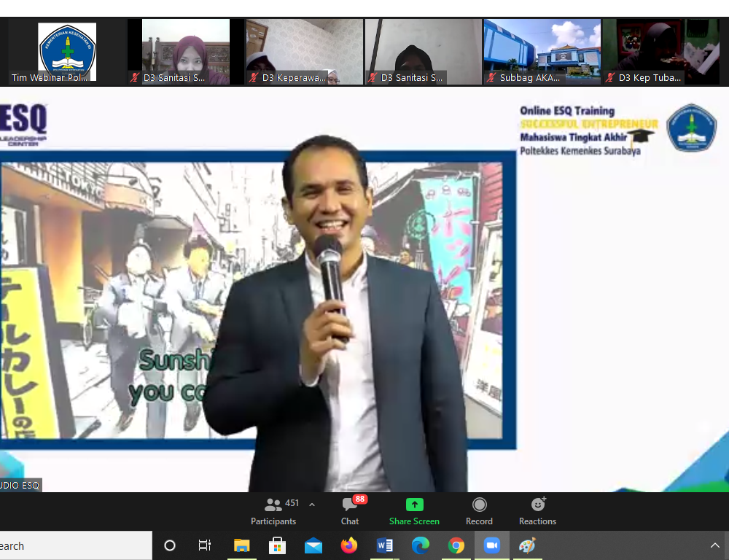The width and height of the screenshot is (729, 560).
Task: Open the Chat with 88 unread messages
Action: tap(350, 510)
